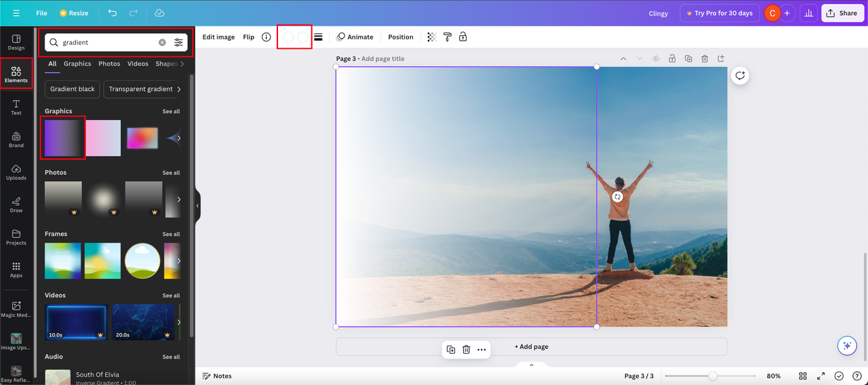Open the Brand sidebar panel

16,140
